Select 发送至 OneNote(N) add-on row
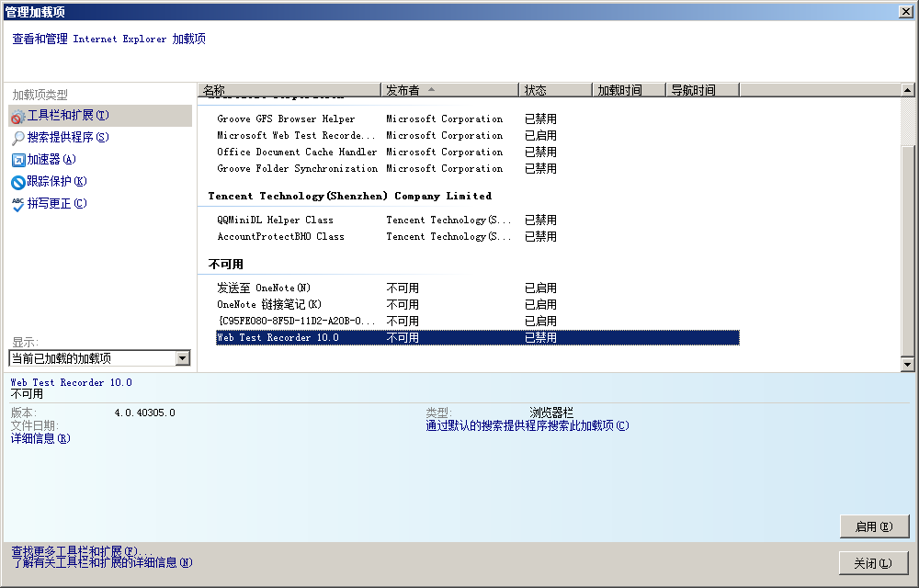Image resolution: width=919 pixels, height=588 pixels. coord(478,288)
